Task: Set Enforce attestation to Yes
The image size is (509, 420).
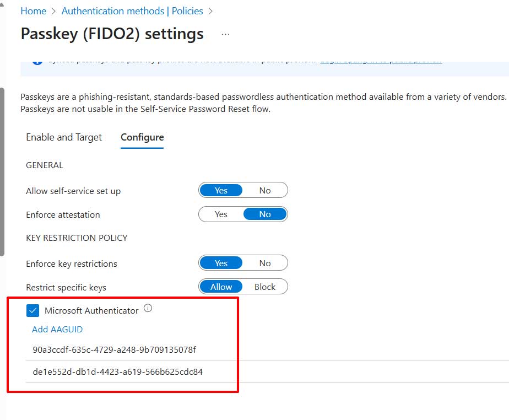Action: click(x=221, y=214)
